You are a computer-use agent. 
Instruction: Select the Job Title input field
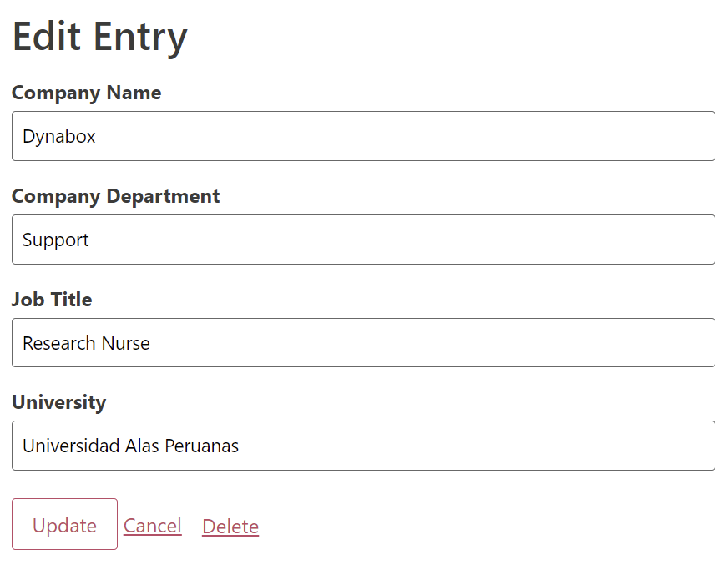363,343
